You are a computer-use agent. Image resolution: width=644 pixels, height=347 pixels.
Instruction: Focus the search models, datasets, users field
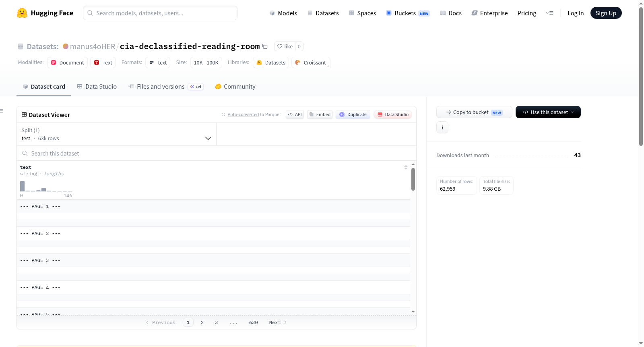160,13
